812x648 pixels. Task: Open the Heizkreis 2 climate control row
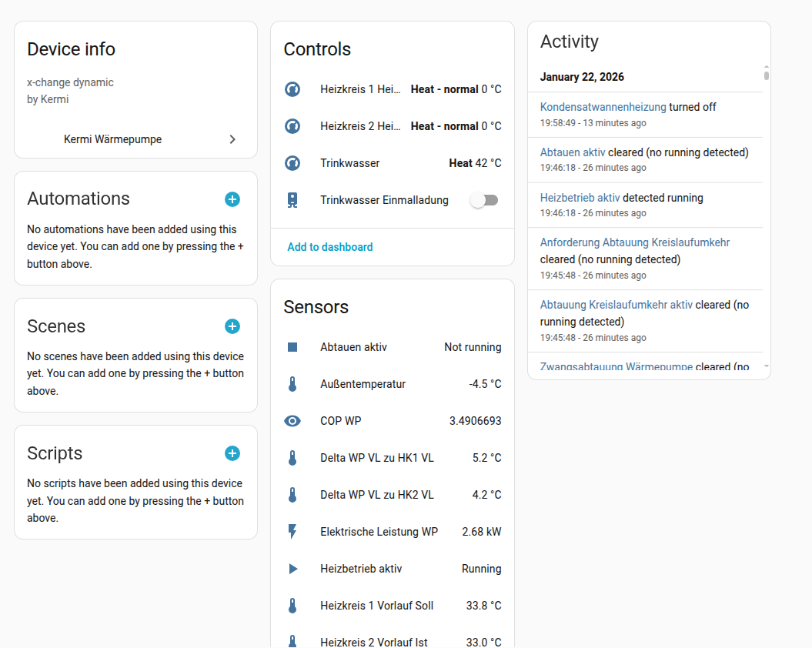point(393,126)
